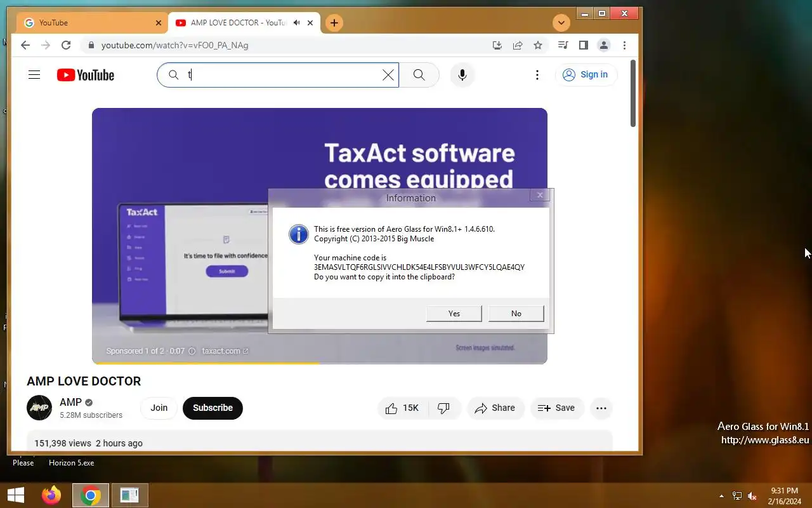
Task: Open the Windows Start button
Action: 15,495
